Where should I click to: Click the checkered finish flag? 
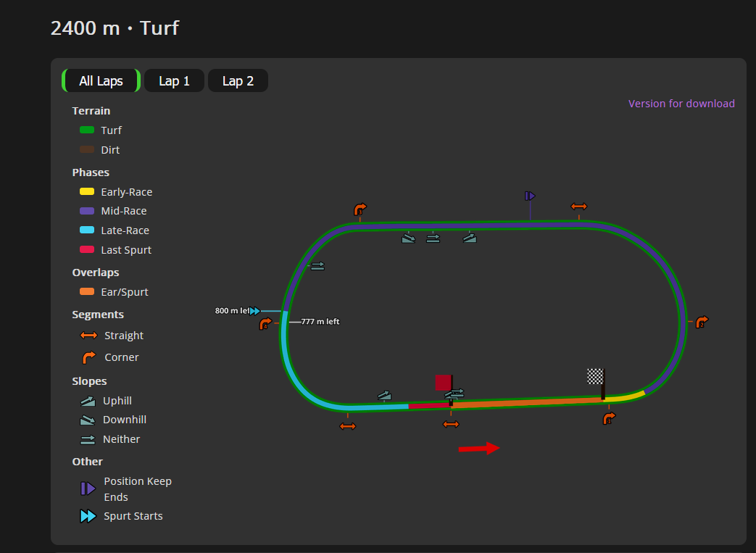tap(595, 377)
